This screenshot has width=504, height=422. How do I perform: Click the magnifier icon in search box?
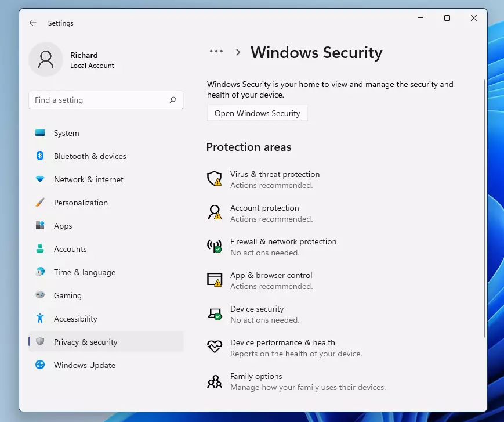tap(173, 100)
